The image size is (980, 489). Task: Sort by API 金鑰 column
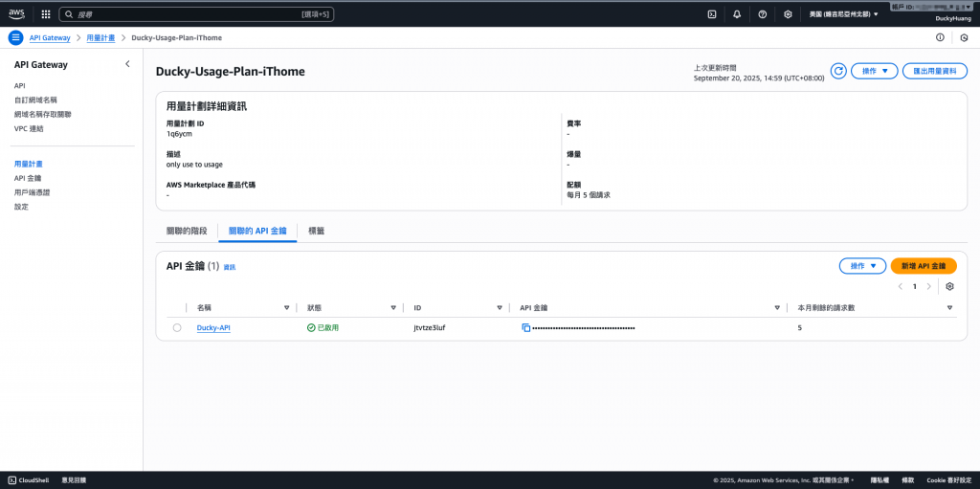777,307
